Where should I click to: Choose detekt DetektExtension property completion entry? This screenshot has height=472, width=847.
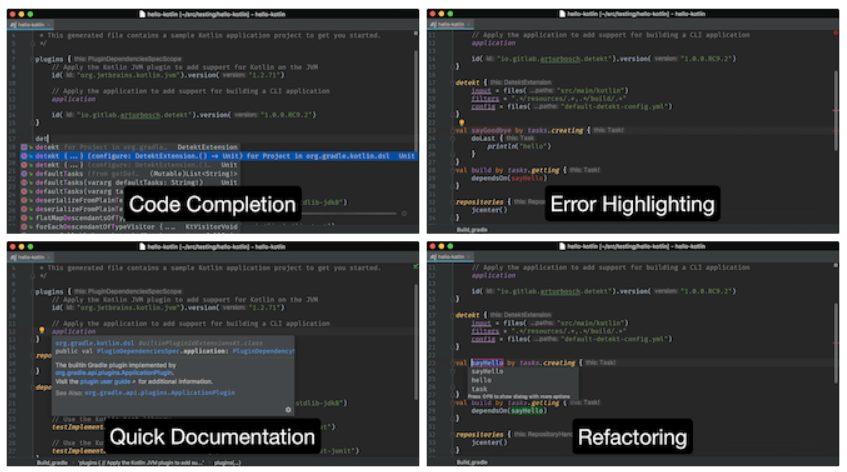[130, 147]
